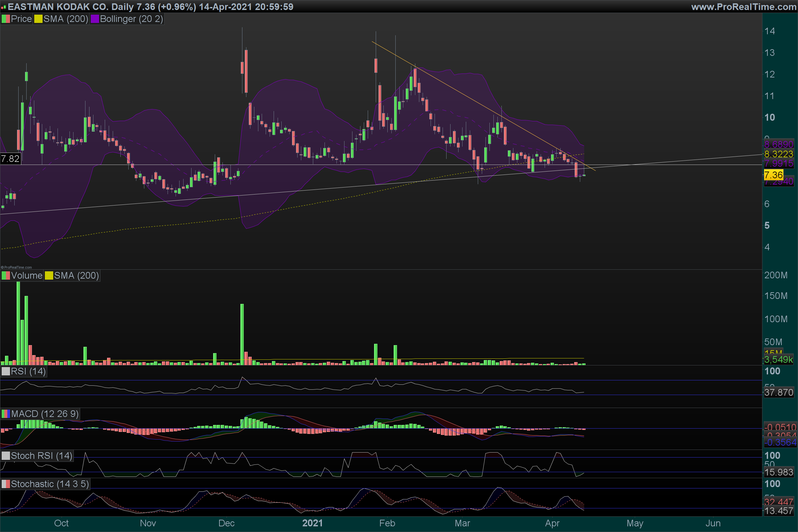Click the yellow 7.36 current price tag

[x=773, y=175]
